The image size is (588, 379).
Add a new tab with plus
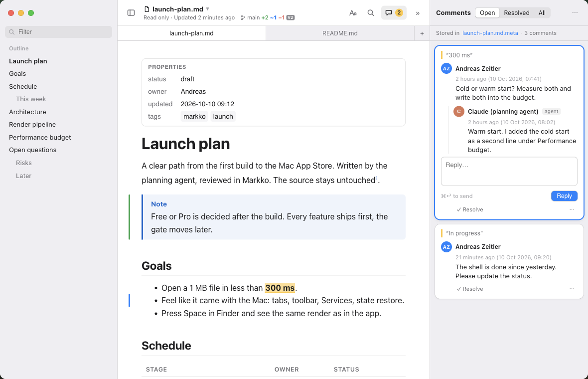tap(422, 33)
